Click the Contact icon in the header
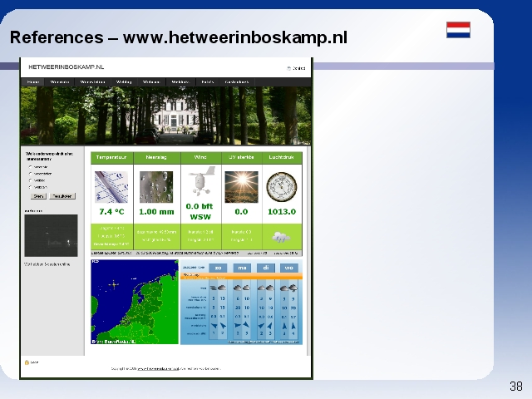The height and width of the screenshot is (399, 532). [289, 68]
